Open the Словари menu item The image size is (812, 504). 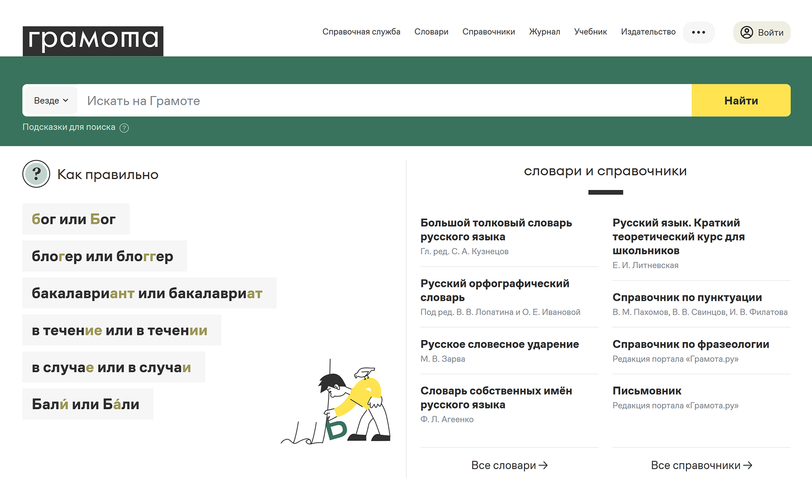pos(431,32)
